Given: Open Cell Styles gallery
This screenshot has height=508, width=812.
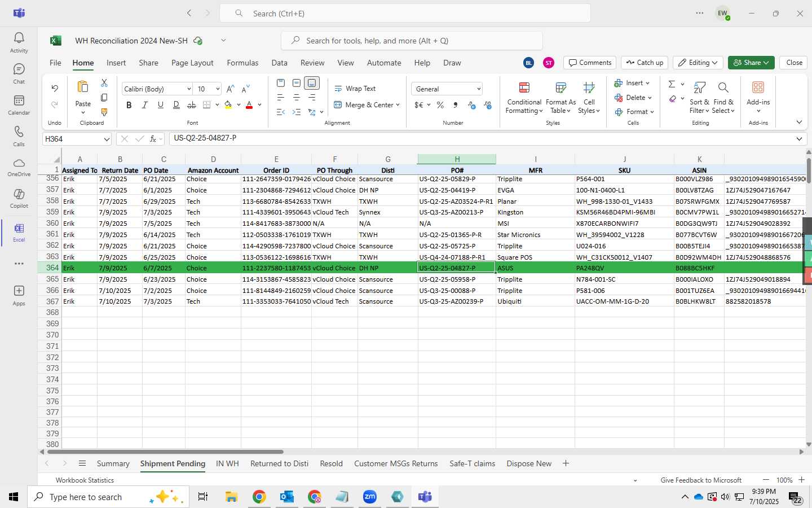Looking at the screenshot, I should pyautogui.click(x=589, y=97).
